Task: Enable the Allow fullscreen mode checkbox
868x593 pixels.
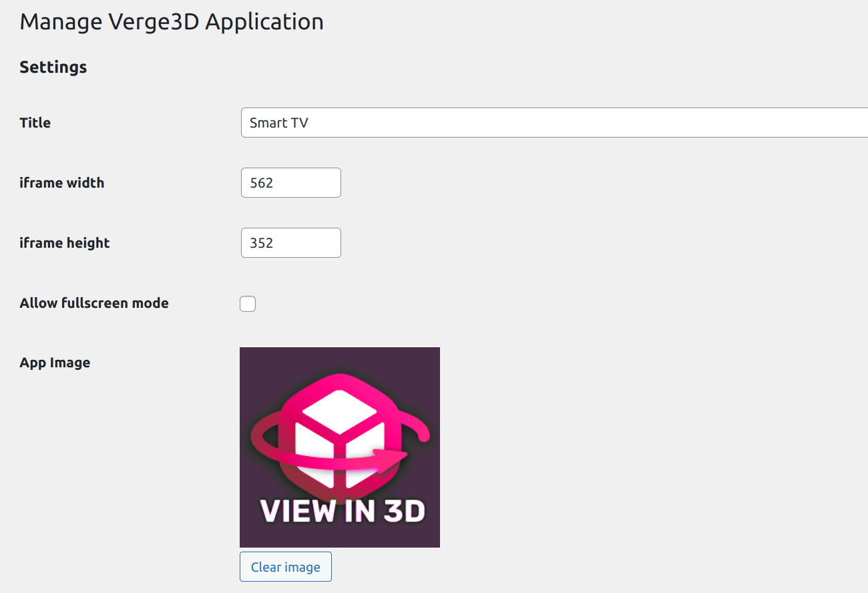Action: coord(248,304)
